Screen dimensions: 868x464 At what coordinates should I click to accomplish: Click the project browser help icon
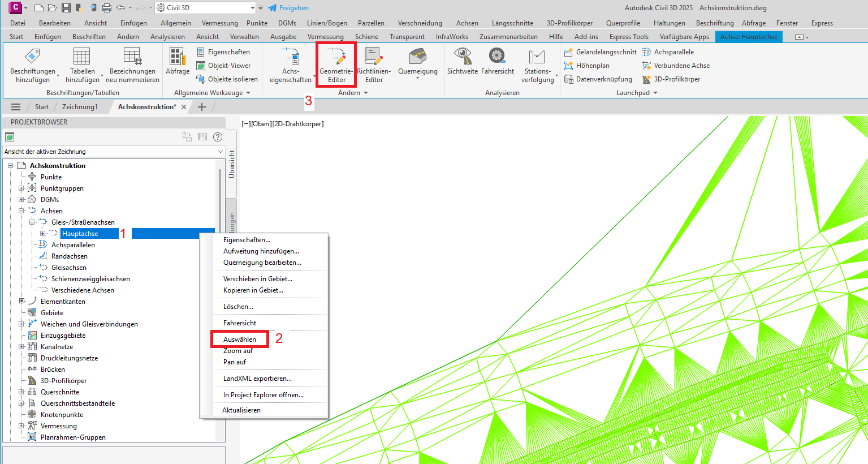tap(218, 137)
